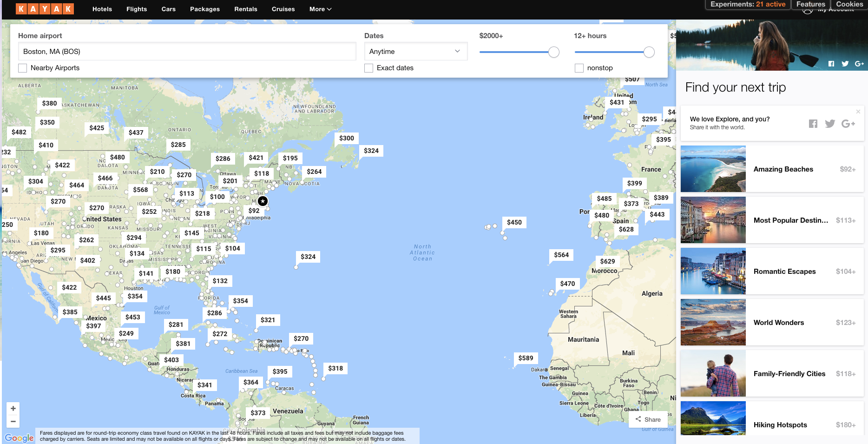868x444 pixels.
Task: Close the We love Explore card
Action: (858, 112)
